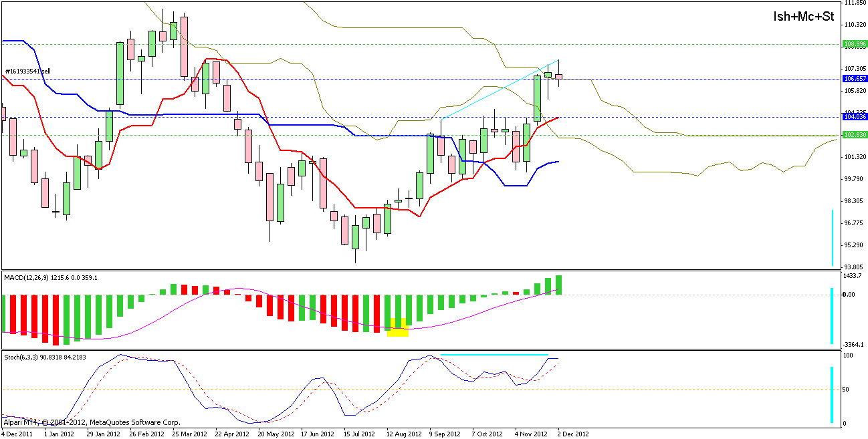Click the 104.036 price level tag
This screenshot has width=868, height=439.
(855, 117)
